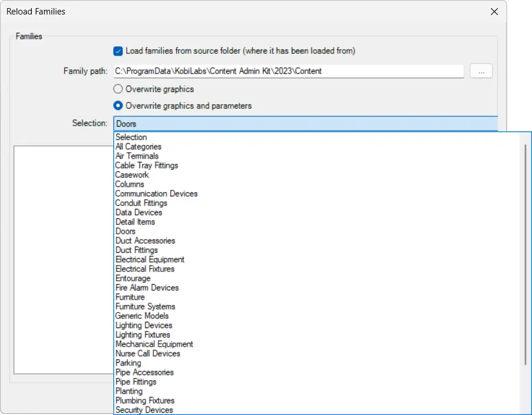
Task: Choose Lighting Fixtures category
Action: [143, 335]
